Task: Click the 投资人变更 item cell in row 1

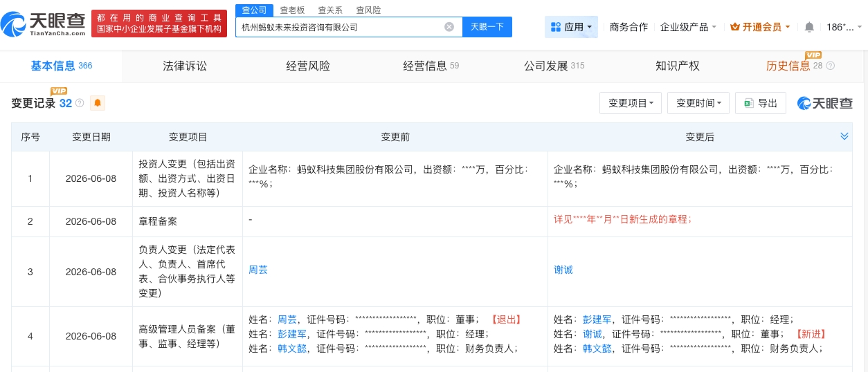Action: pos(188,178)
